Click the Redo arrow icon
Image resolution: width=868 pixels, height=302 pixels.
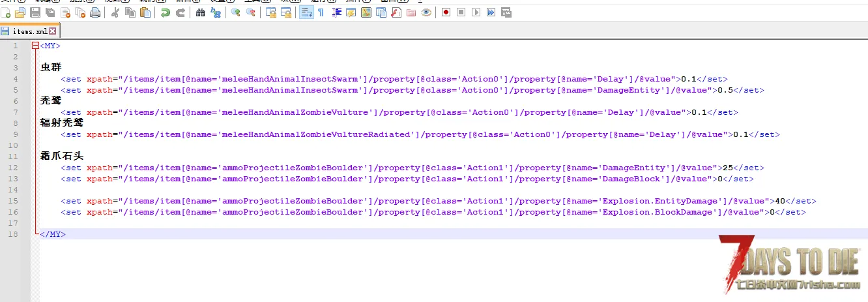[x=181, y=12]
